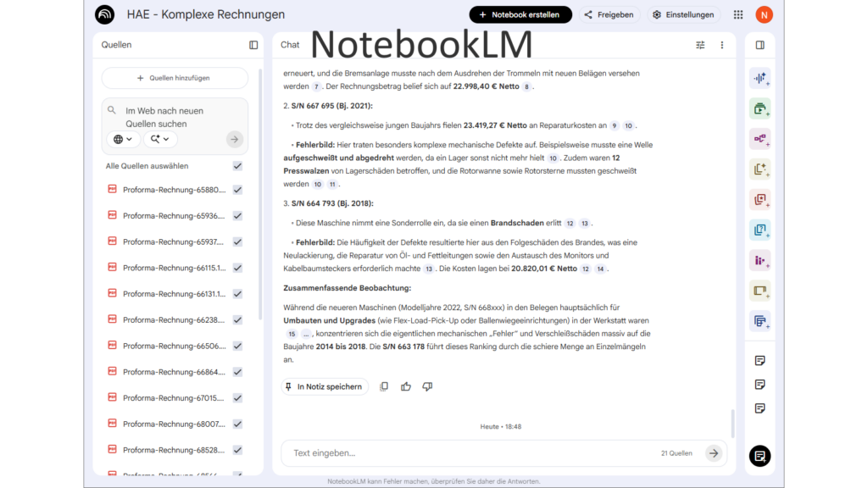Open the Google apps grid icon

coord(737,14)
